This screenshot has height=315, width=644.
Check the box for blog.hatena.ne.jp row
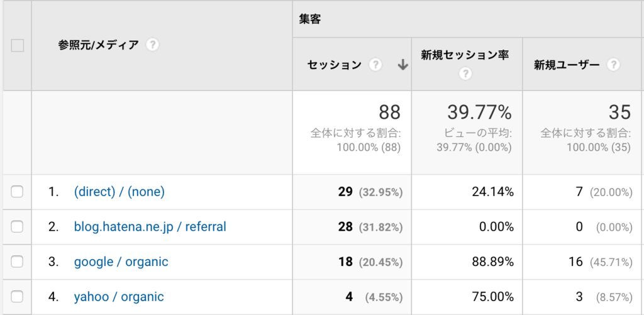17,226
